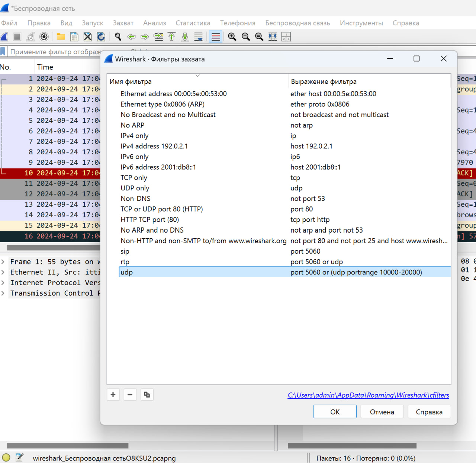Select the 'rtp' filter row

click(285, 261)
